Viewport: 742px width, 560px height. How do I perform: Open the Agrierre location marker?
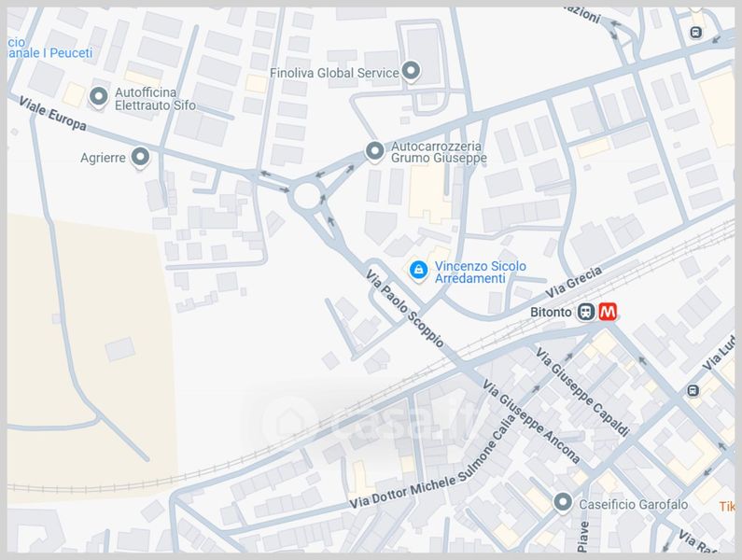[x=140, y=157]
